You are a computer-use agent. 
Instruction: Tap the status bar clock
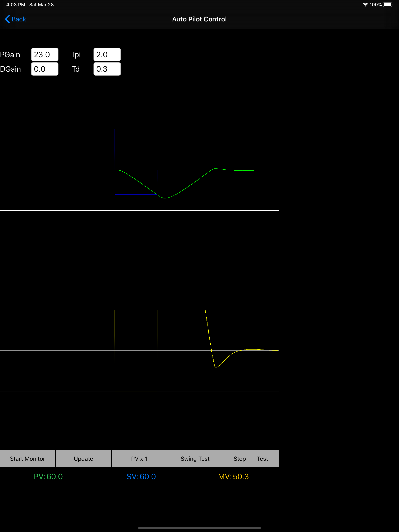click(x=16, y=4)
